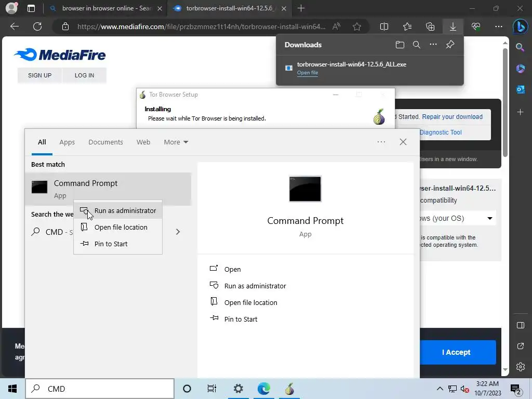Select the All search filter tab
Viewport: 532px width, 399px height.
click(42, 142)
